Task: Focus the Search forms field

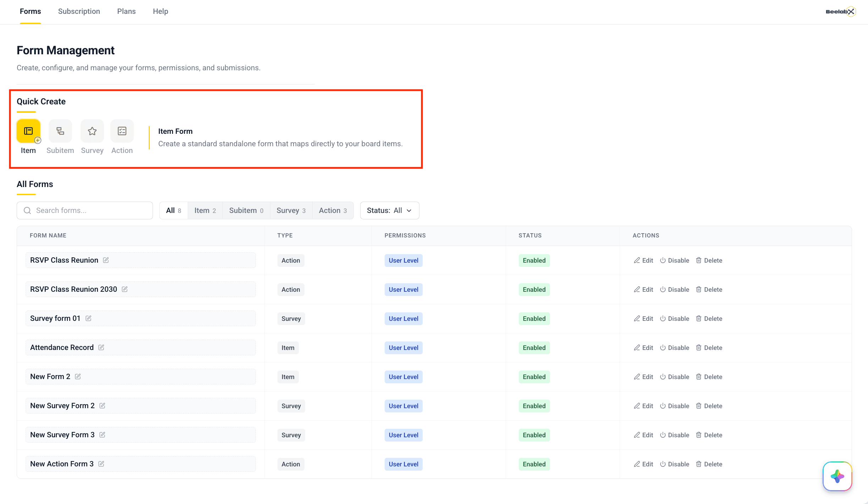Action: (x=85, y=210)
